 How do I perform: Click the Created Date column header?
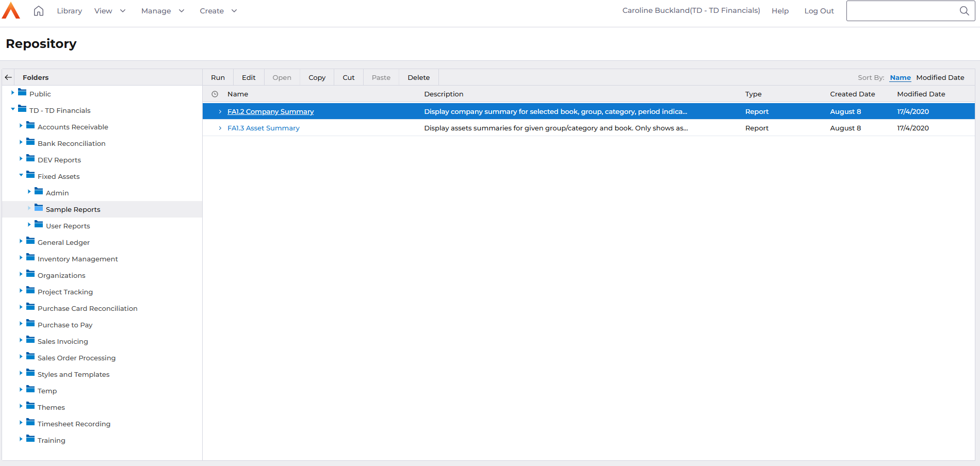[853, 94]
